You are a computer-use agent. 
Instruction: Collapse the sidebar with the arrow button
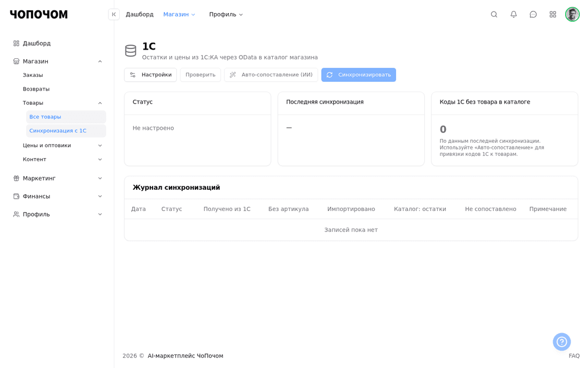(x=114, y=14)
